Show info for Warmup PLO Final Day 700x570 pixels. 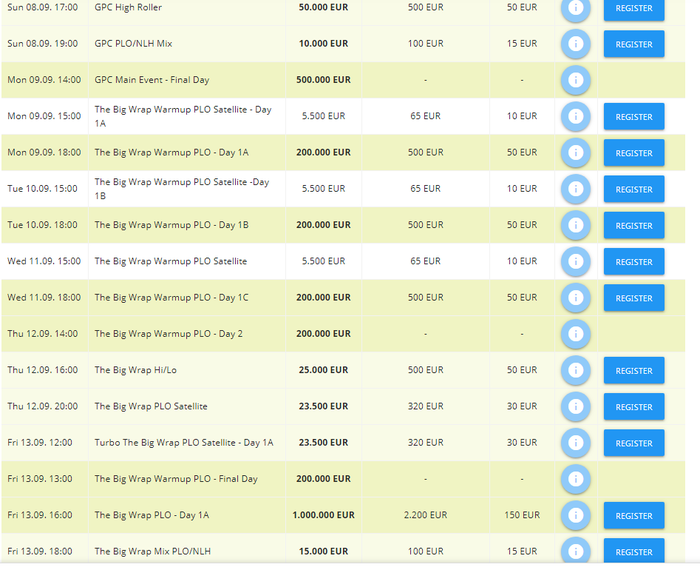(x=575, y=479)
